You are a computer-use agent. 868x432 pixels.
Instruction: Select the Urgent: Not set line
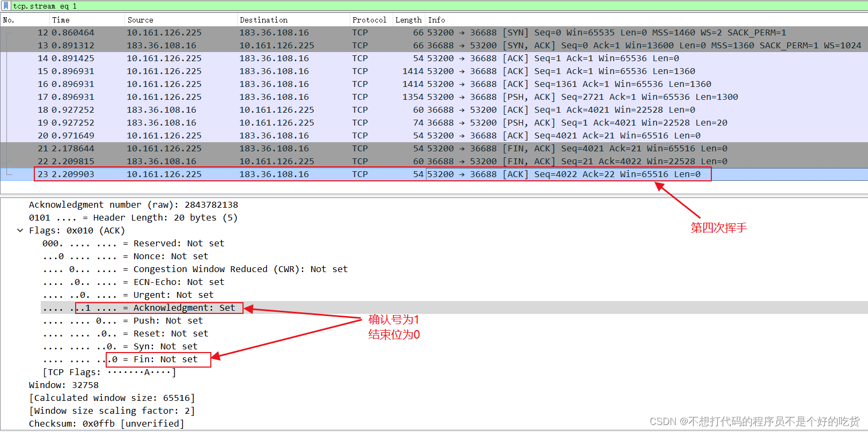[x=128, y=295]
